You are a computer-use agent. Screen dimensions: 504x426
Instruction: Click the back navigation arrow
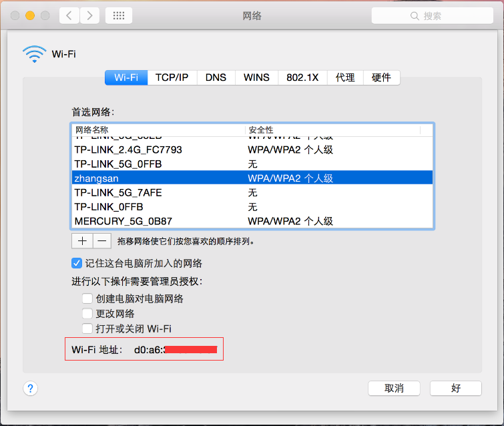coord(69,15)
